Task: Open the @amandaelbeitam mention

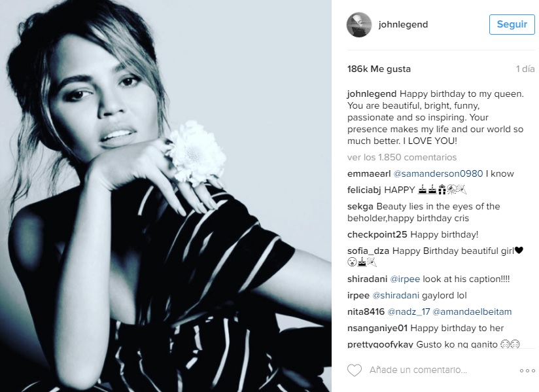Action: coord(472,312)
